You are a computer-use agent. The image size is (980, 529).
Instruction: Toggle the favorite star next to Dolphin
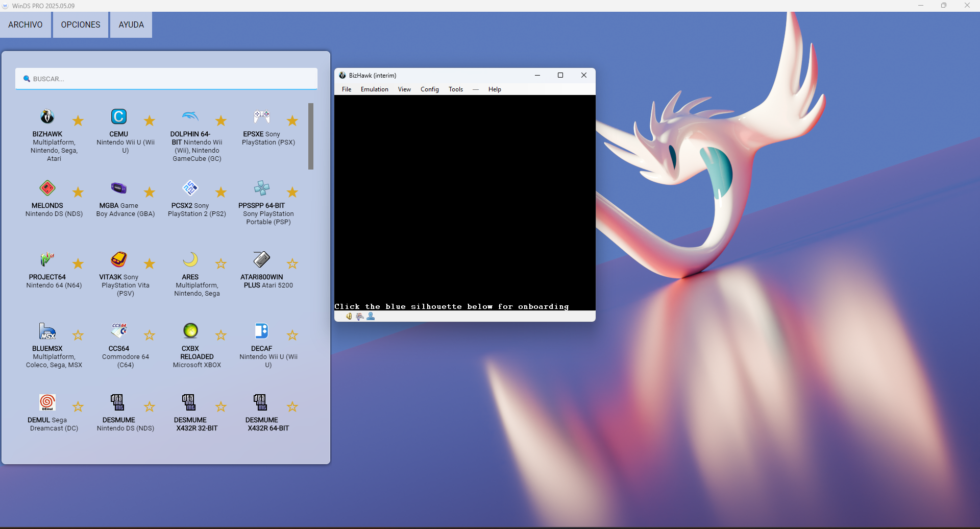(x=221, y=121)
